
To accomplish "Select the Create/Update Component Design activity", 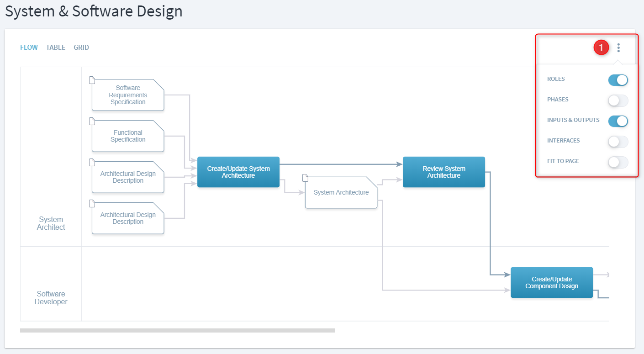I will [551, 283].
